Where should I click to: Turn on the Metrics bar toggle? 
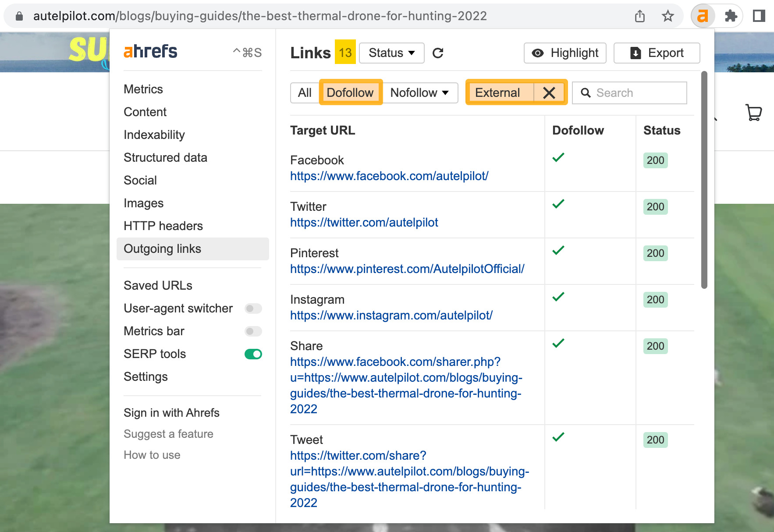[252, 331]
